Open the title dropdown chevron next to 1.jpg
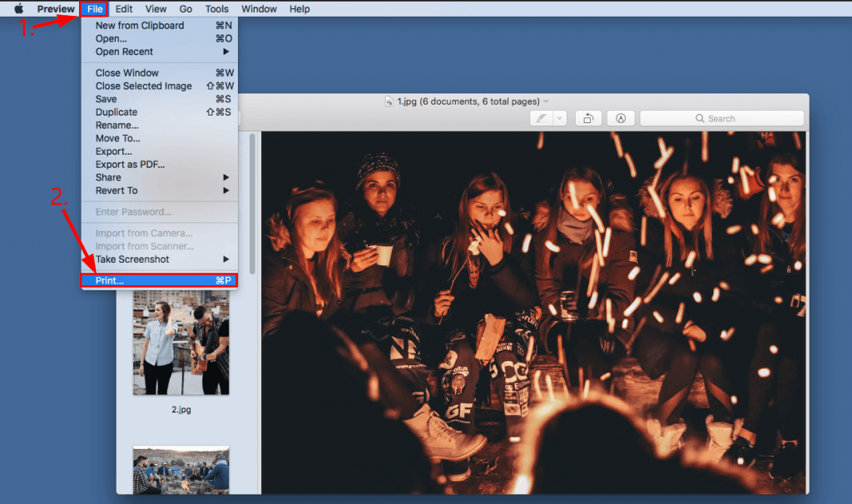Screen dimensions: 852x504 546,101
